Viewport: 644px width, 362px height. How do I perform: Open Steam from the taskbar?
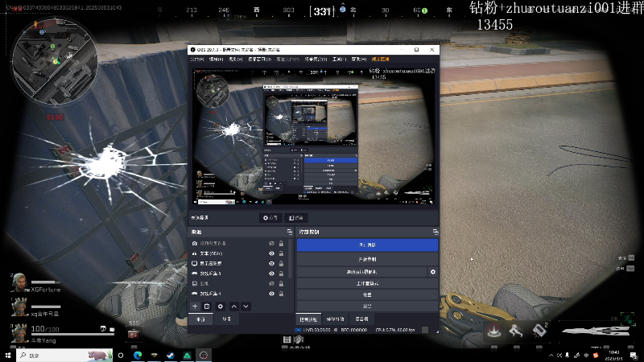pyautogui.click(x=171, y=356)
